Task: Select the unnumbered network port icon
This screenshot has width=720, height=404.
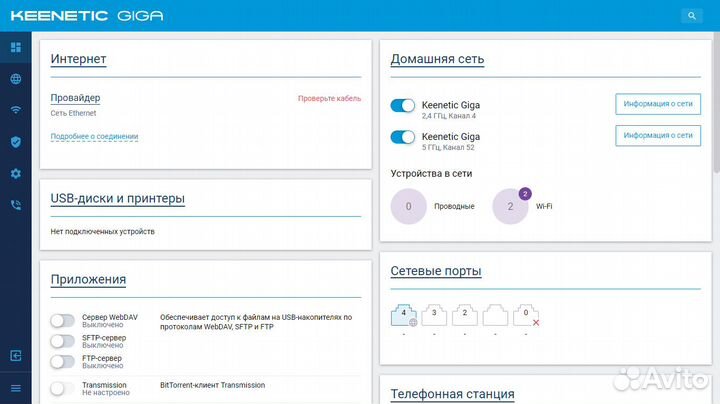Action: (x=495, y=315)
